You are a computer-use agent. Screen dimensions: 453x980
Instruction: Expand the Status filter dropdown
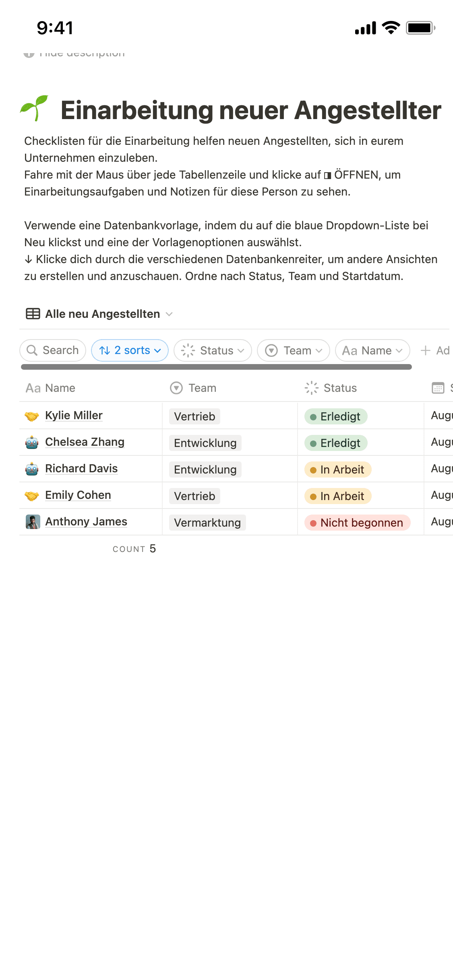coord(213,350)
